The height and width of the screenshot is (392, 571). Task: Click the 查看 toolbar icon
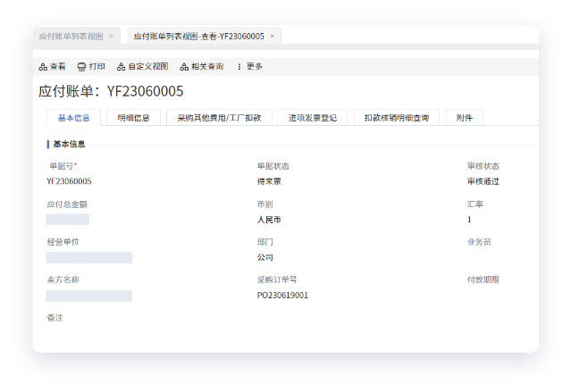(43, 67)
